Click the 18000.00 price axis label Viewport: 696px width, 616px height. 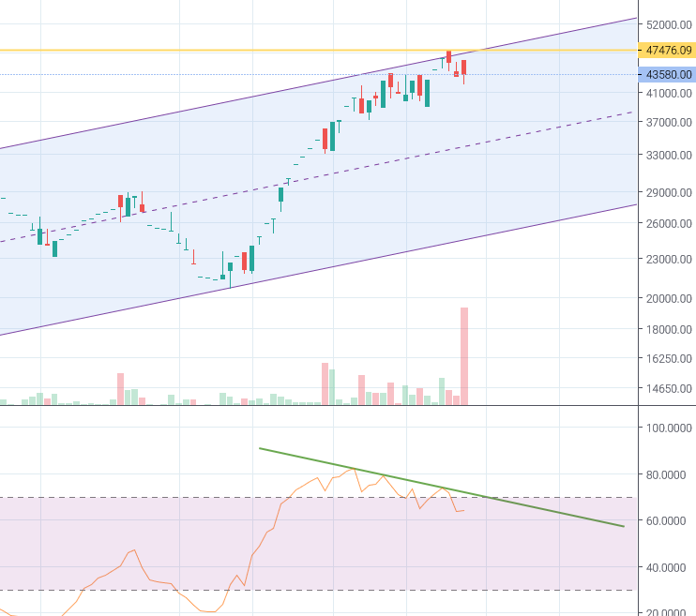click(x=669, y=329)
